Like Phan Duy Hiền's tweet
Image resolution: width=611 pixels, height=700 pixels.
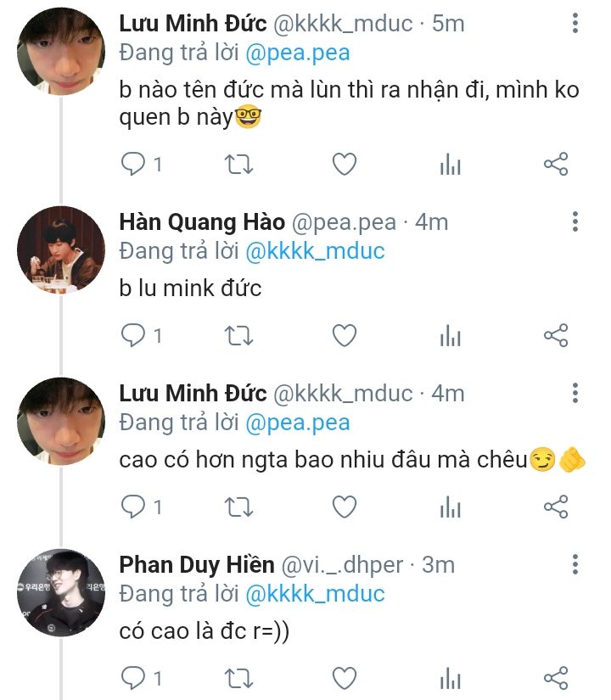tap(344, 678)
